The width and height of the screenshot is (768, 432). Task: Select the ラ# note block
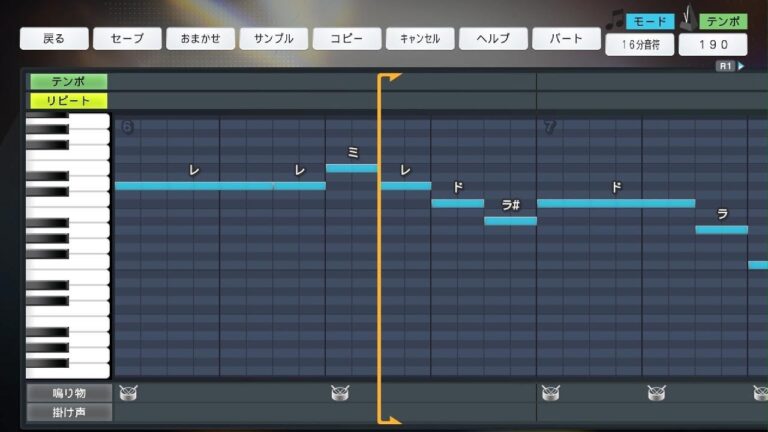(x=510, y=221)
